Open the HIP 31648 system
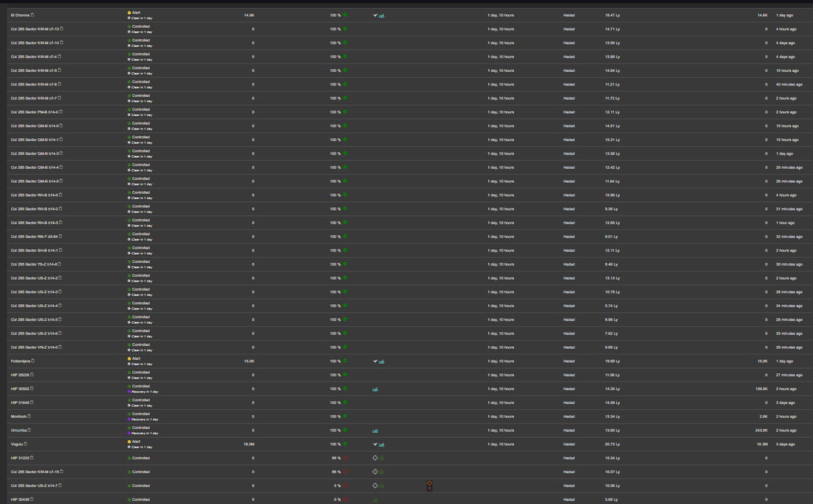 (20, 402)
